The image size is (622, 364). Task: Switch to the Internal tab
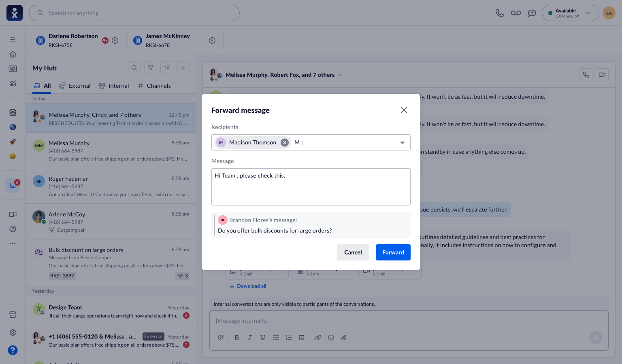(114, 86)
